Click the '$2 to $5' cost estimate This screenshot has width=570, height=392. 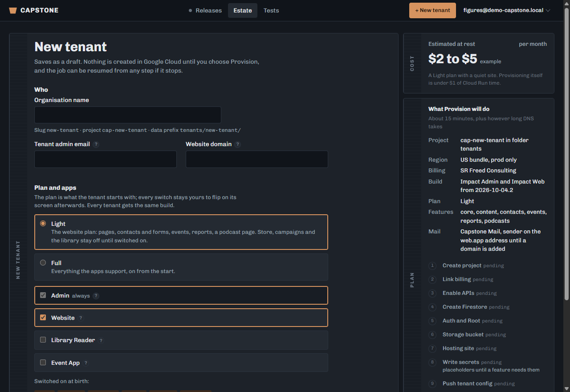click(x=452, y=59)
